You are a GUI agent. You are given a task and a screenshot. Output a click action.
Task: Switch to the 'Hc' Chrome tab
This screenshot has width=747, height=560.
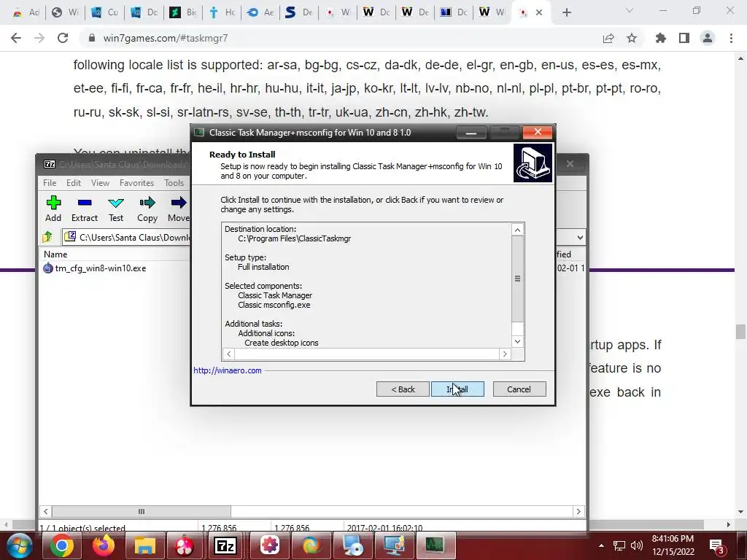[x=222, y=12]
